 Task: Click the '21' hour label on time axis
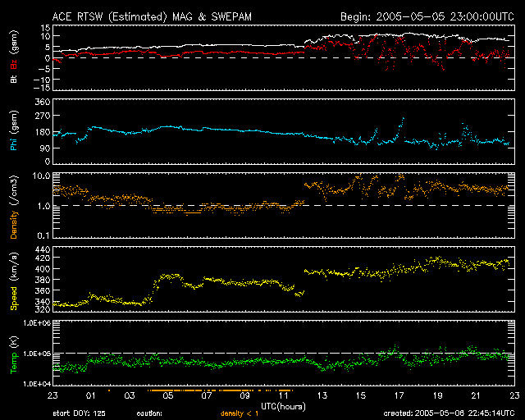[x=476, y=395]
